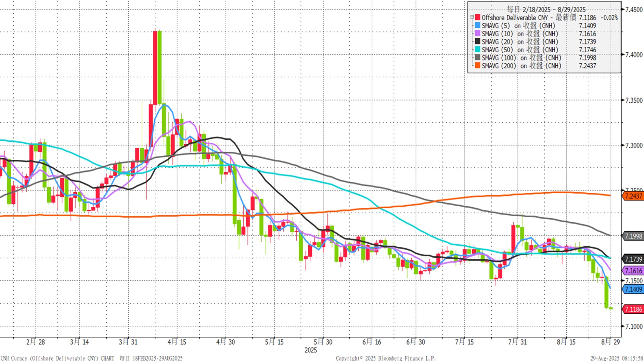This screenshot has width=644, height=362.
Task: Click the legend date range 2/18/2025 - 8/29/2025
Action: 554,10
